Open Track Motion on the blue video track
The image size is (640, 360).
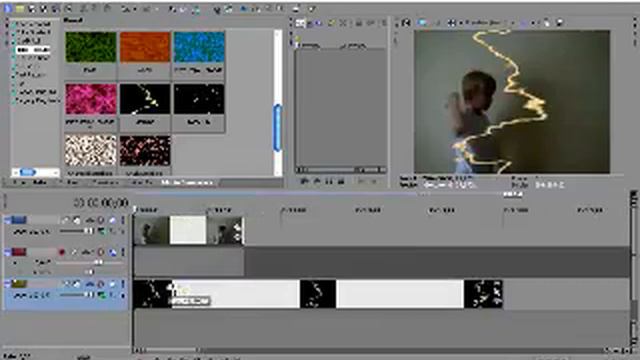pos(67,220)
